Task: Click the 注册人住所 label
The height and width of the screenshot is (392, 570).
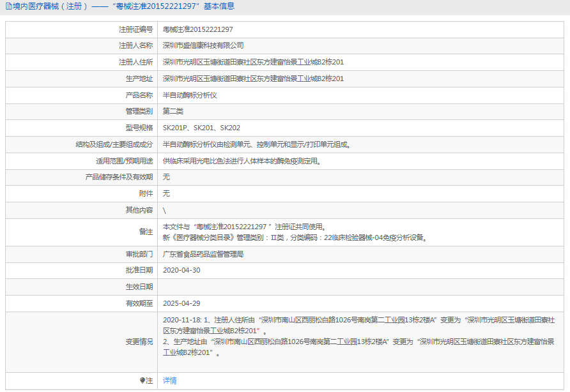Action: coord(136,62)
